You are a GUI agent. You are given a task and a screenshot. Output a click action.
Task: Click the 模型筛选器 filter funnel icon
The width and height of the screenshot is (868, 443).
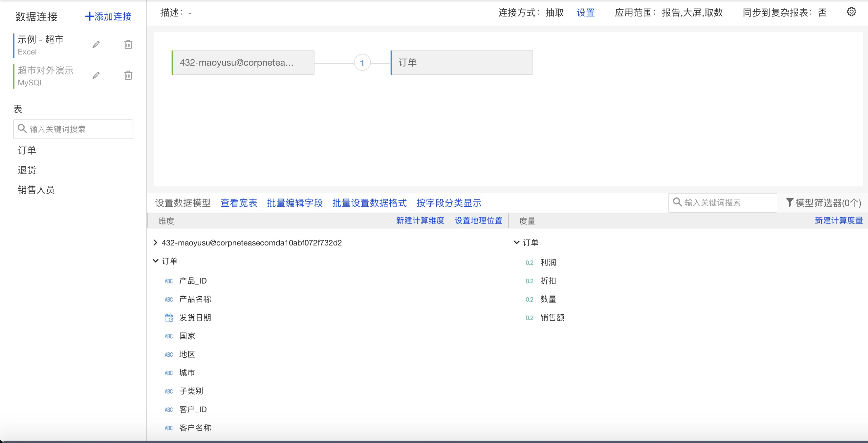click(x=790, y=202)
